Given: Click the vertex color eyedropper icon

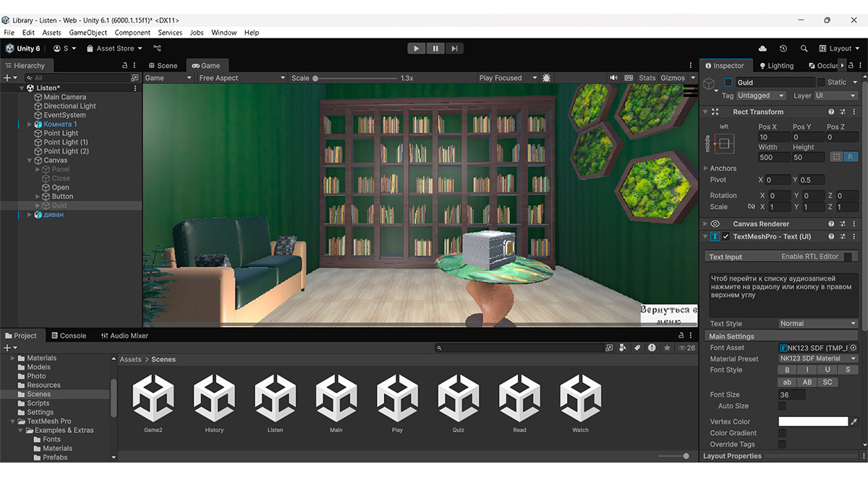Looking at the screenshot, I should tap(854, 421).
